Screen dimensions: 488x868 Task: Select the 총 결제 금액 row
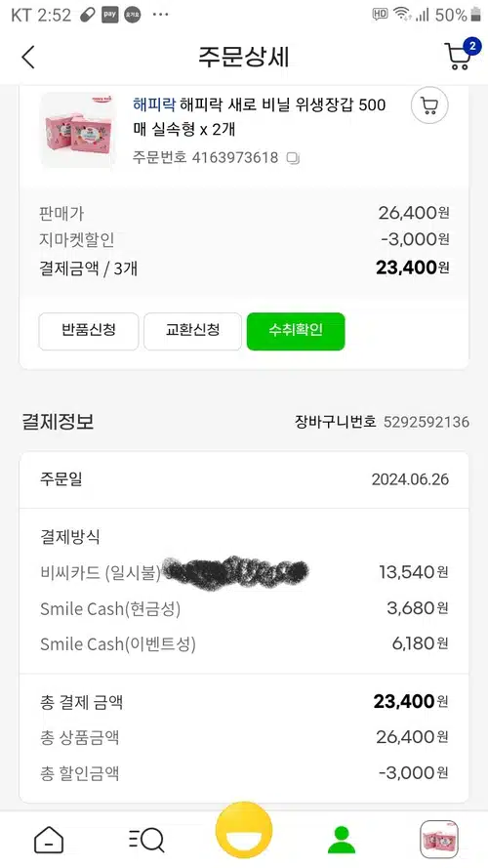[x=244, y=702]
